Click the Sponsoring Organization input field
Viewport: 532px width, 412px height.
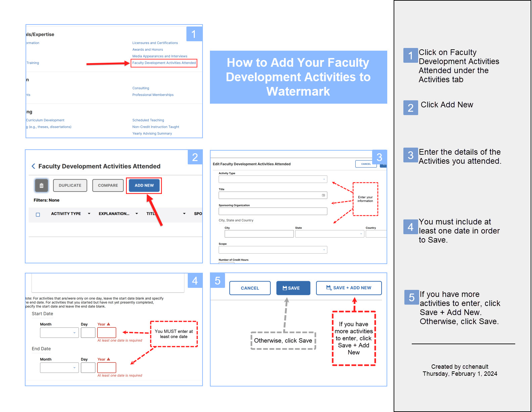click(273, 211)
